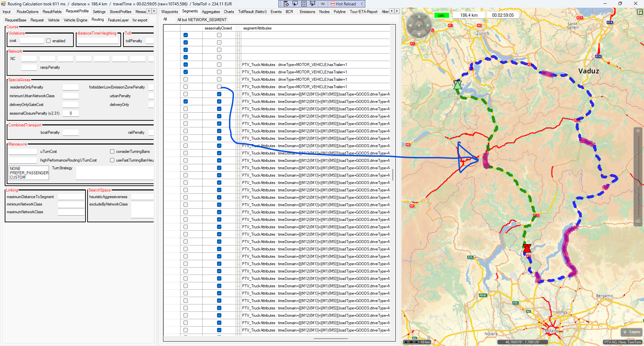Image resolution: width=644 pixels, height=346 pixels.
Task: Collapse the Hot Reload toolbar chevron
Action: pyautogui.click(x=362, y=4)
